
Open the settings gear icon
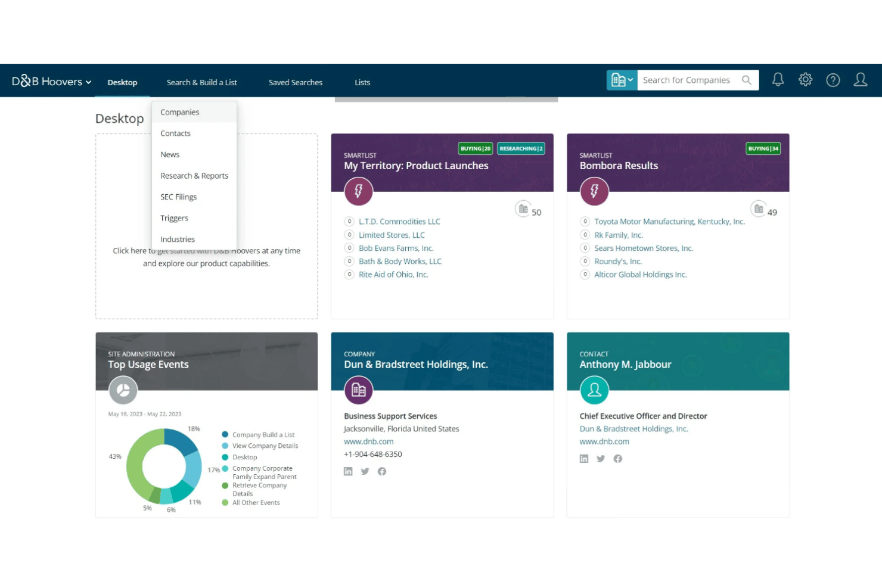pos(806,80)
